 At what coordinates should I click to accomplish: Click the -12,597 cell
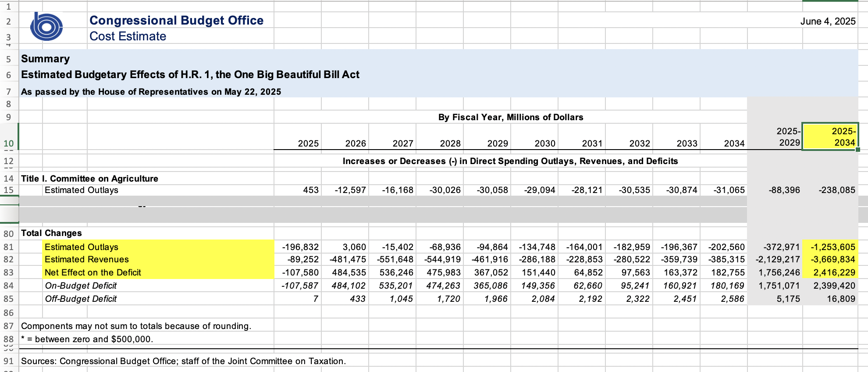pyautogui.click(x=345, y=190)
